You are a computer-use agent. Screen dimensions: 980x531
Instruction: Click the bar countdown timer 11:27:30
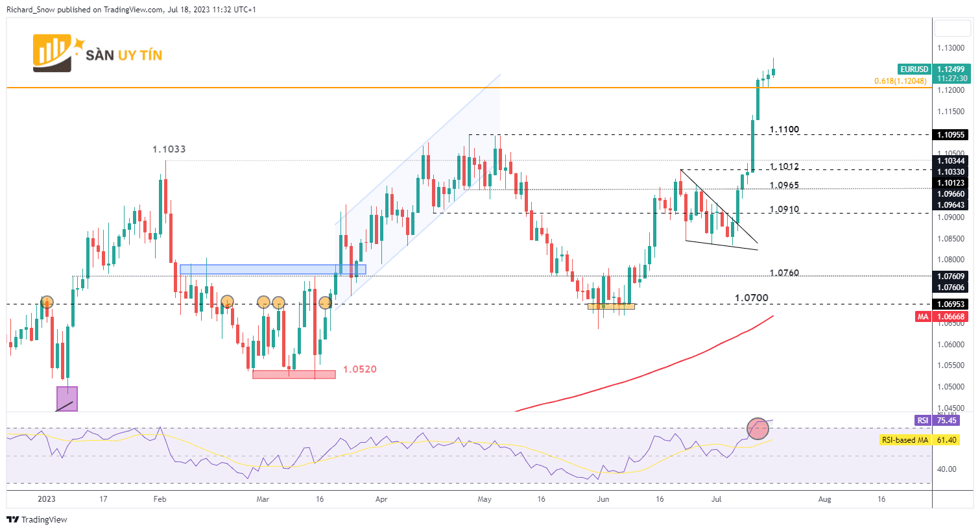951,78
